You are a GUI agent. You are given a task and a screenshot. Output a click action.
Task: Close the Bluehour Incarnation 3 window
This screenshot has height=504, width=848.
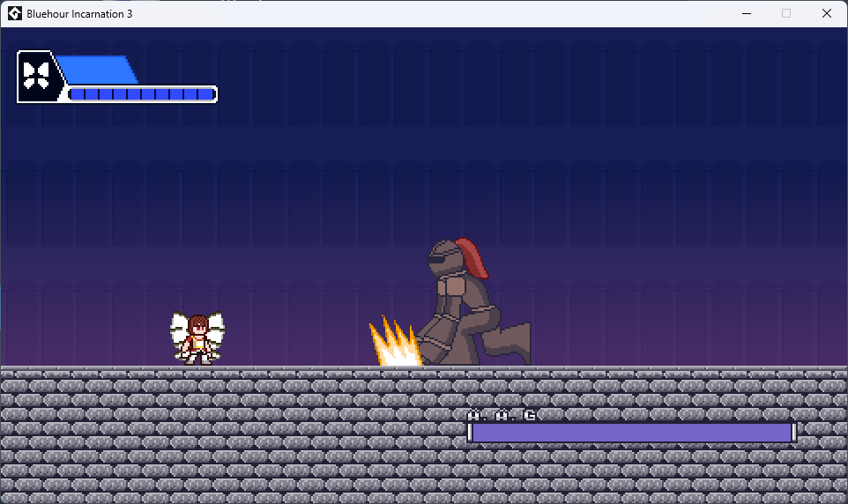coord(826,13)
